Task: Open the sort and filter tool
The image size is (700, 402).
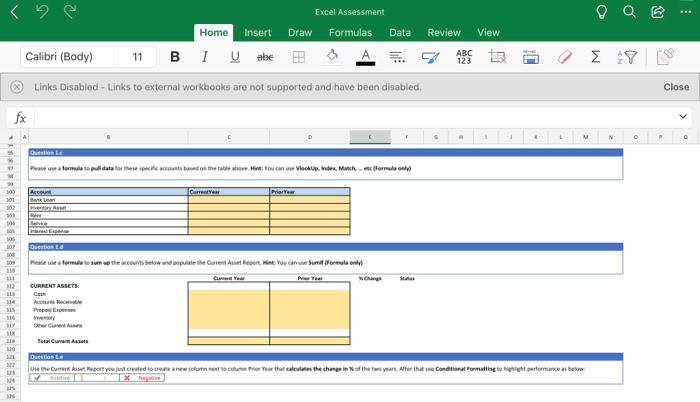Action: (627, 57)
